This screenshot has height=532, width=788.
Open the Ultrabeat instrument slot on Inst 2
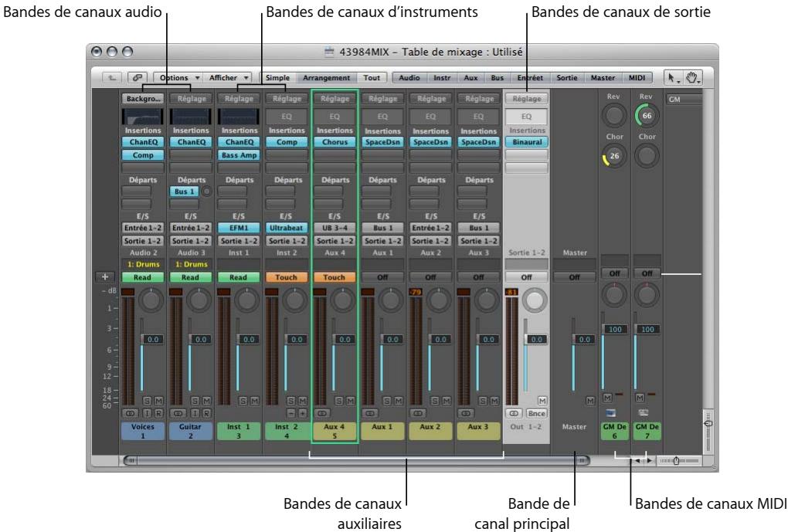coord(287,228)
